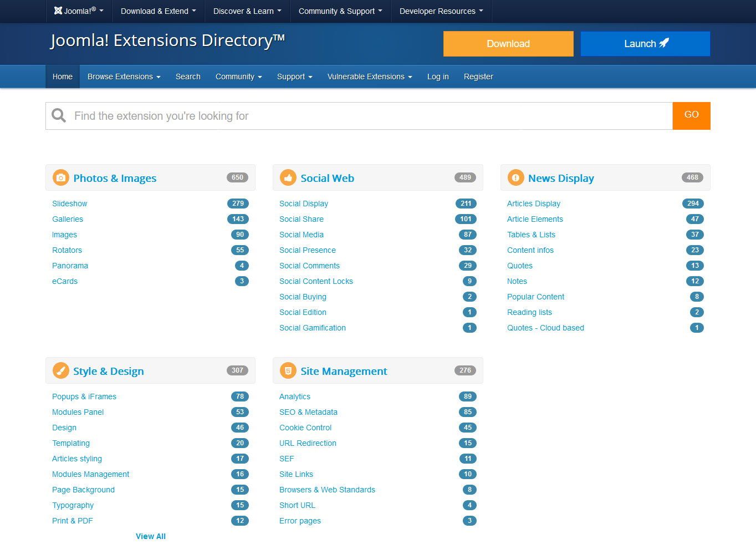Expand the Browse Extensions menu

124,77
